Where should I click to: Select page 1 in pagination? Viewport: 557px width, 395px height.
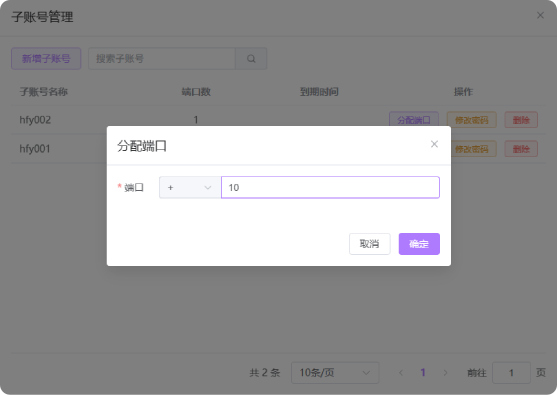pyautogui.click(x=423, y=372)
